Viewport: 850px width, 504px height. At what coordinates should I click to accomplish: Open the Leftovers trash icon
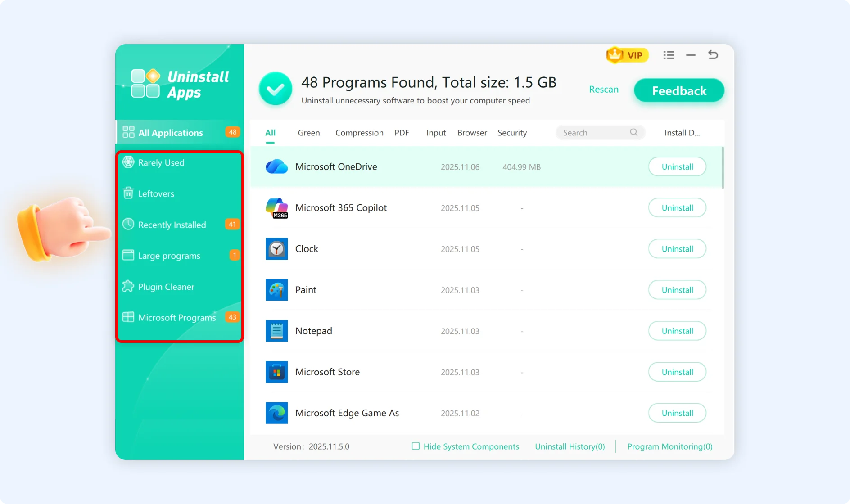pos(128,193)
